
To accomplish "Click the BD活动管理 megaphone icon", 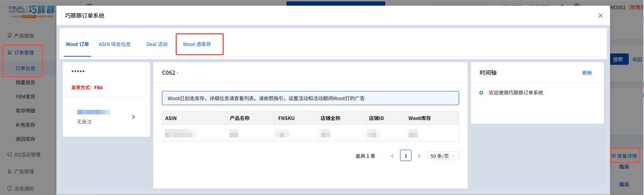I will click(10, 154).
